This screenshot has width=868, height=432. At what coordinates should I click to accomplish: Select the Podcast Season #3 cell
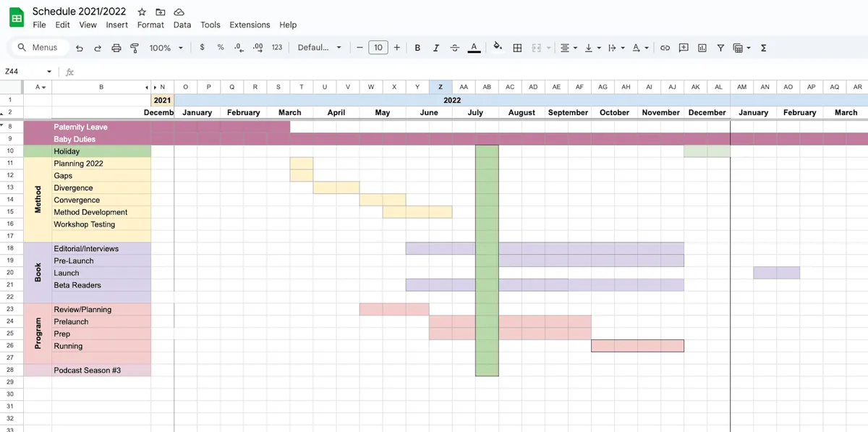[x=101, y=370]
